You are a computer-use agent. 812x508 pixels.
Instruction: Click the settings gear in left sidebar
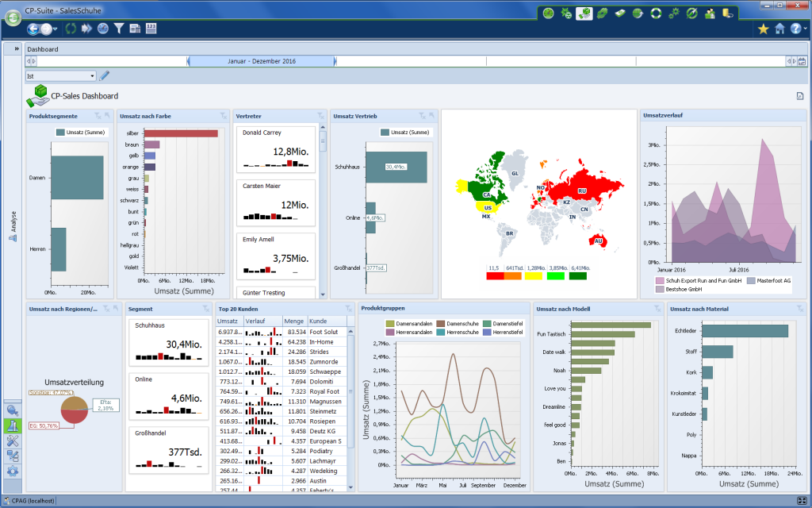pos(12,471)
